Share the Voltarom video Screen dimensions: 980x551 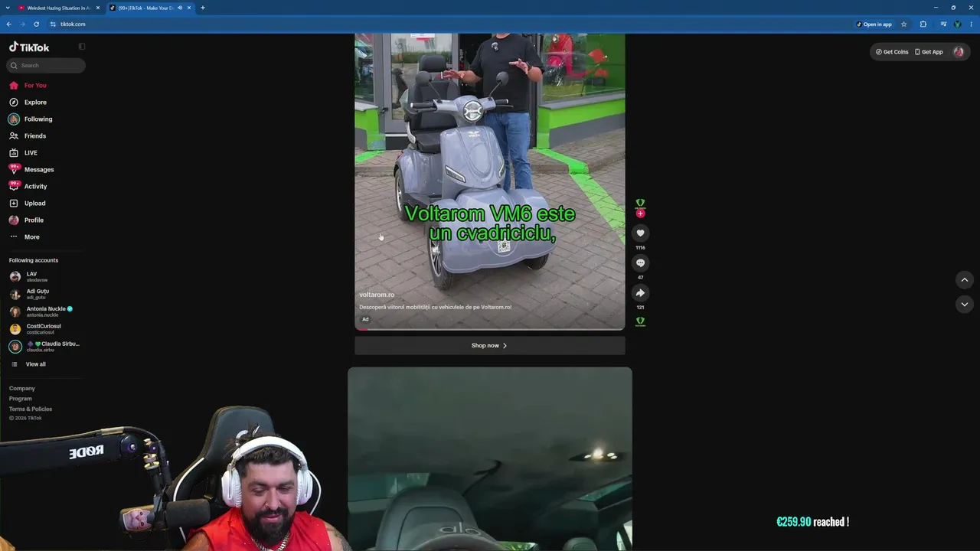pyautogui.click(x=641, y=293)
